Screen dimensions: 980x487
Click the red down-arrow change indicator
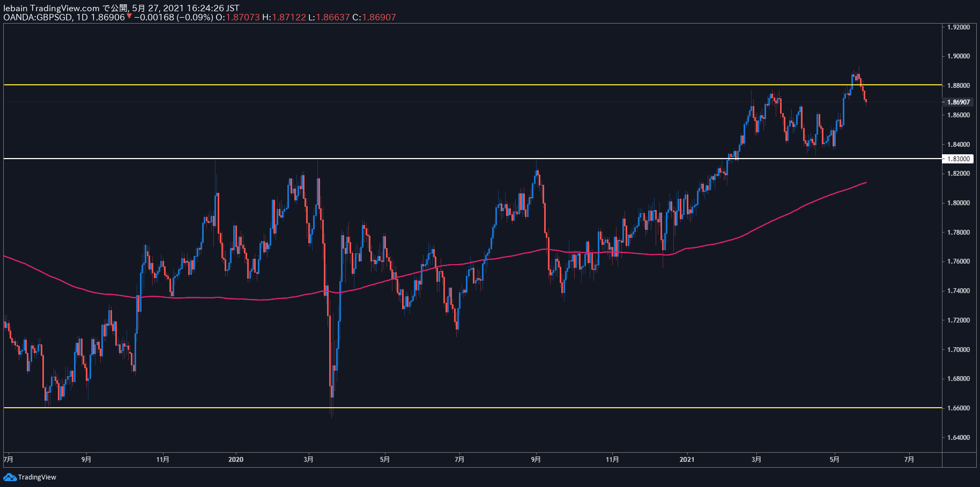[x=129, y=17]
